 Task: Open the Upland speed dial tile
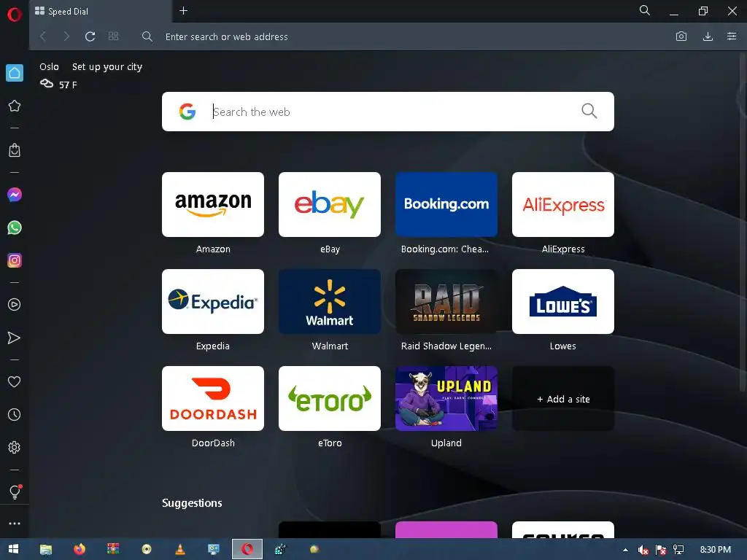click(446, 399)
